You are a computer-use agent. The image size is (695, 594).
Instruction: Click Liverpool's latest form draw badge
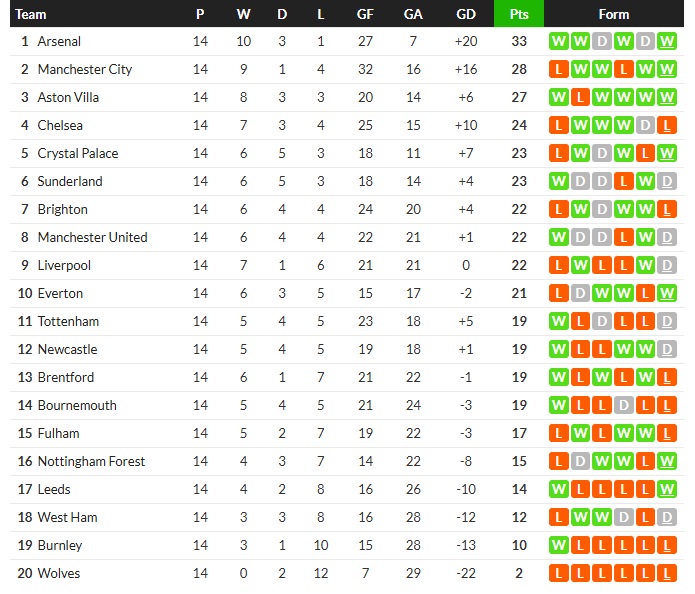click(667, 266)
